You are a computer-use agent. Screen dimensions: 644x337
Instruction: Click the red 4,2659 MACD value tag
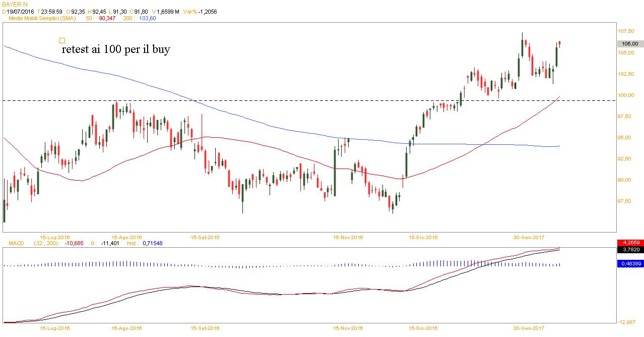point(630,243)
